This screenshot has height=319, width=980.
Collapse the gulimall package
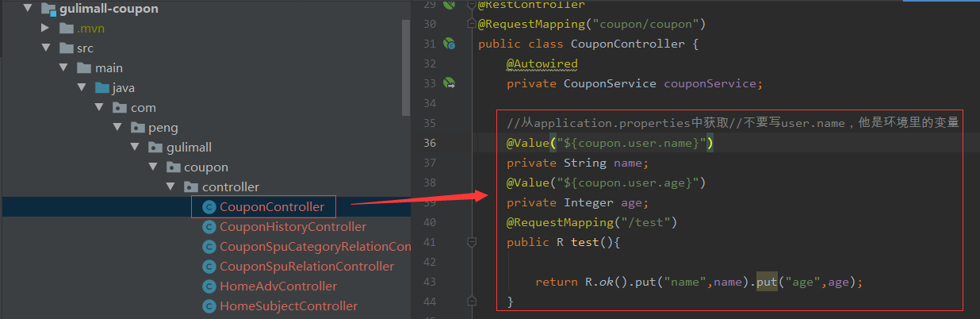(136, 148)
